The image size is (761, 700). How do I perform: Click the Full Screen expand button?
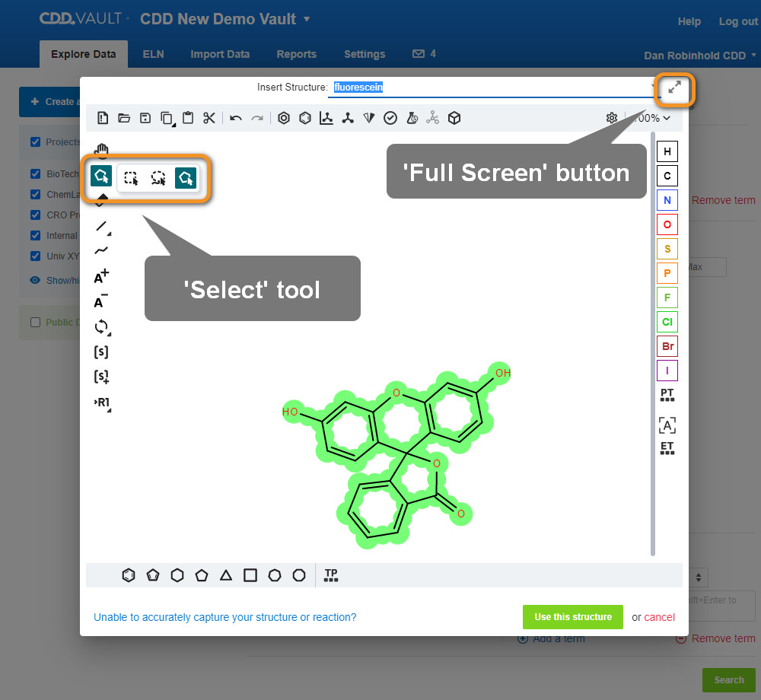[674, 88]
